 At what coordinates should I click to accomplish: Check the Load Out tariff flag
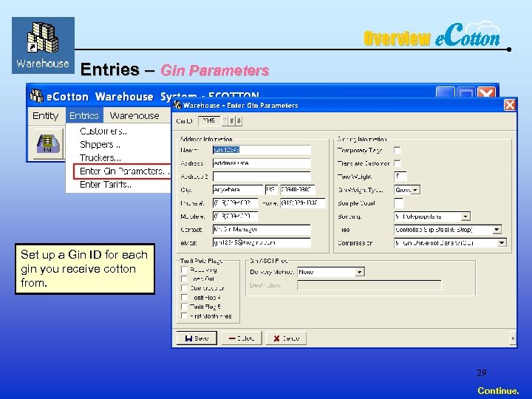pos(184,279)
